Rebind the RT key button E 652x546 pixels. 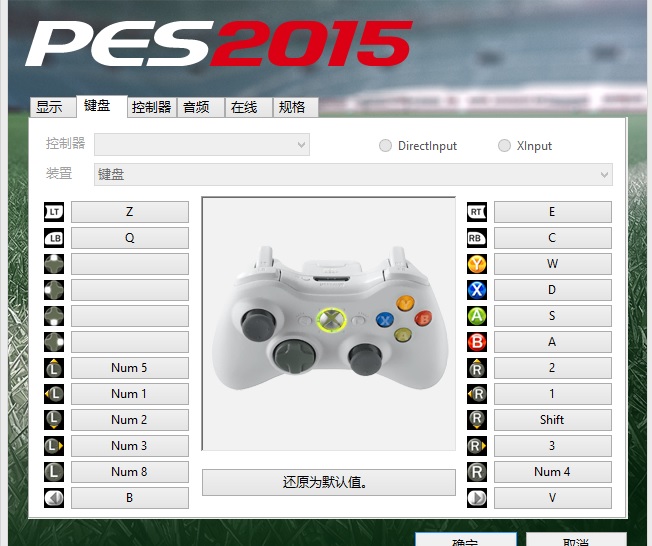(553, 212)
